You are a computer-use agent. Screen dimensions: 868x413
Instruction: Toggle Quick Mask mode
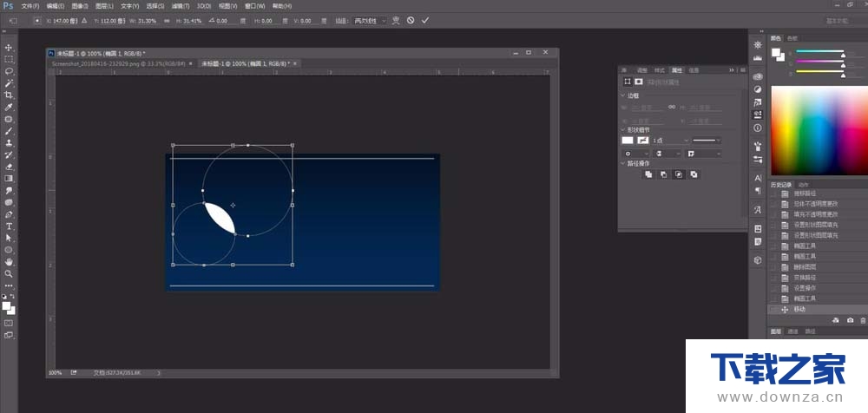9,323
